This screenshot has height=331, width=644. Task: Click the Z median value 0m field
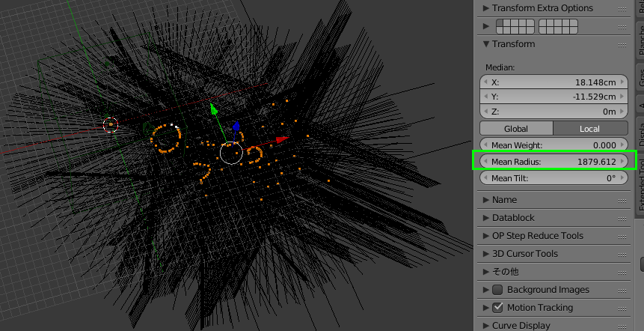pos(553,112)
